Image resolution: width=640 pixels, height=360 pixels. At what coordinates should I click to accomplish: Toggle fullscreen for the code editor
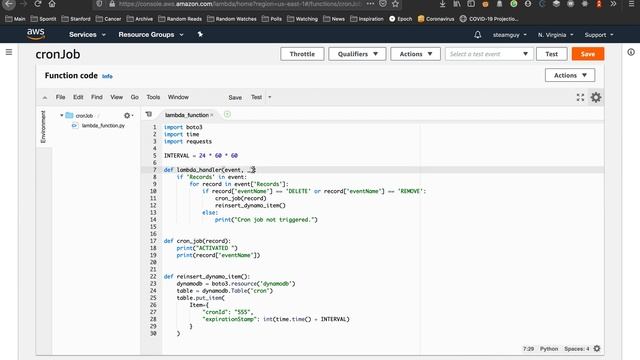580,97
